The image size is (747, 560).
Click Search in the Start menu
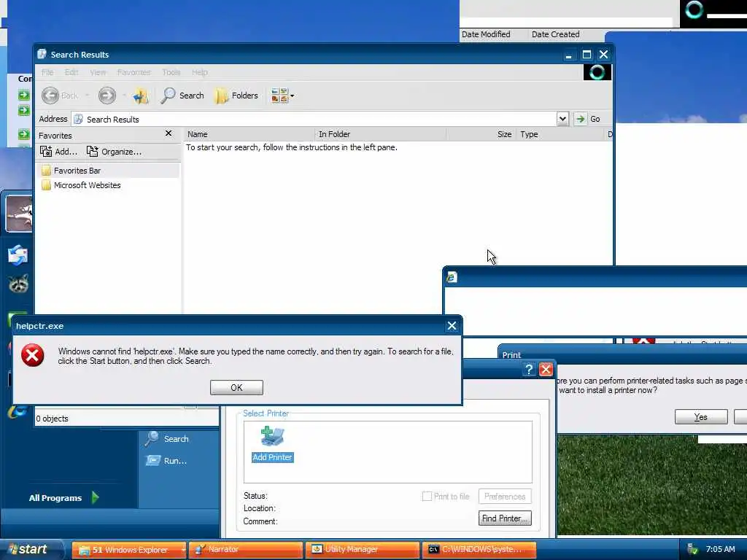coord(167,438)
